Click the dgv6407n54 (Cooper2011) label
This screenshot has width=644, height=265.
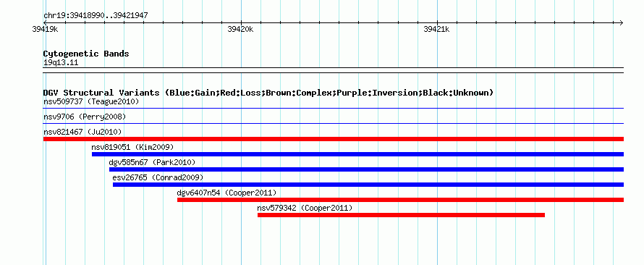coord(226,193)
